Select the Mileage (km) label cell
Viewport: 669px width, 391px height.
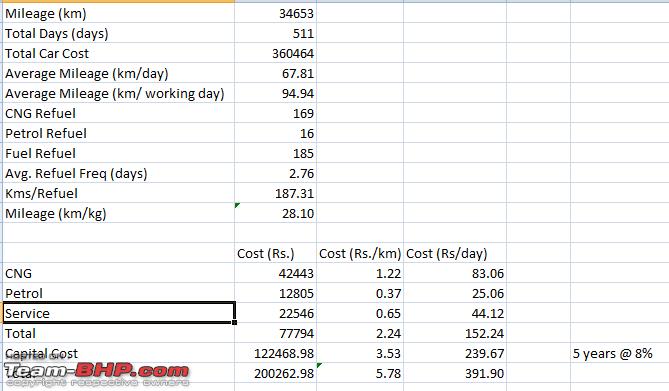coord(119,13)
